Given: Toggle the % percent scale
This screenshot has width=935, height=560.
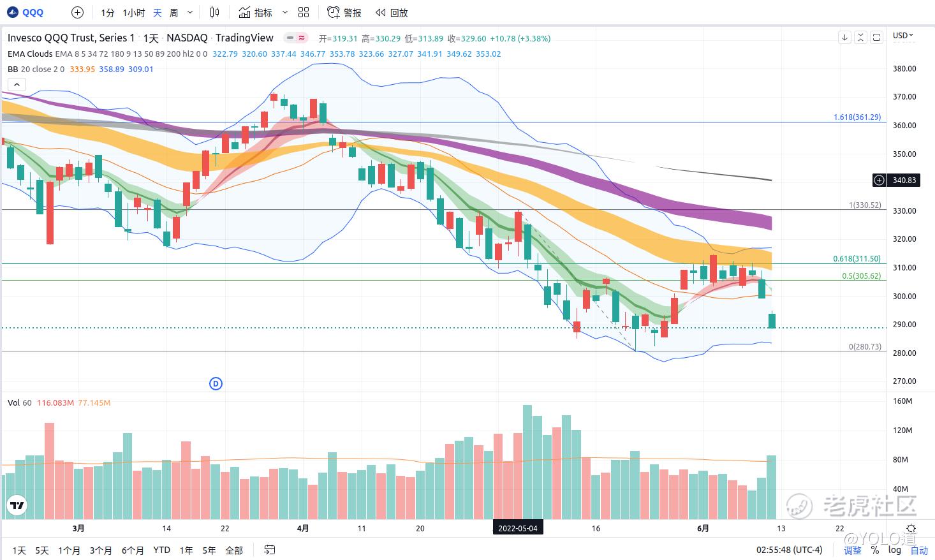Looking at the screenshot, I should coord(875,550).
